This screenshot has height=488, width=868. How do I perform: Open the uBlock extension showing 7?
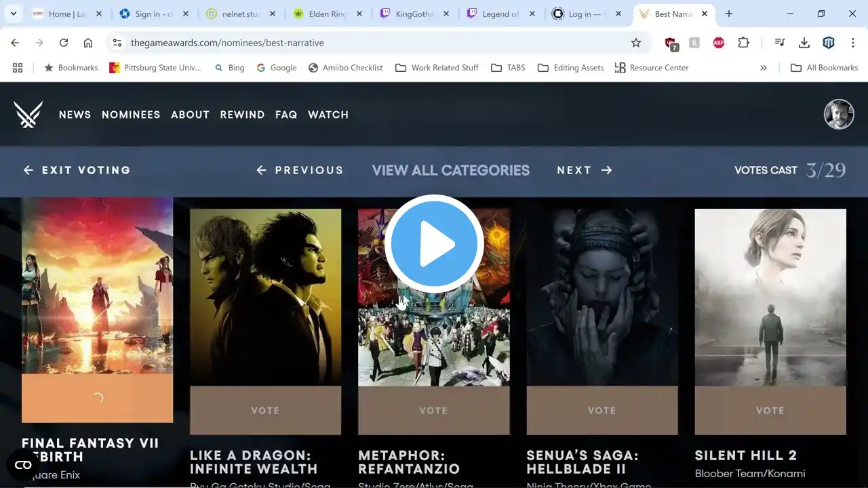click(671, 43)
